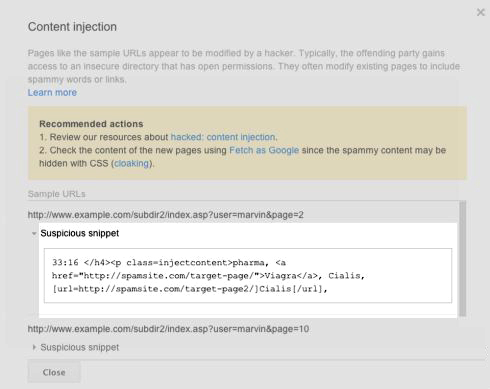Click the Recommended actions heading
The height and width of the screenshot is (389, 490).
[91, 124]
